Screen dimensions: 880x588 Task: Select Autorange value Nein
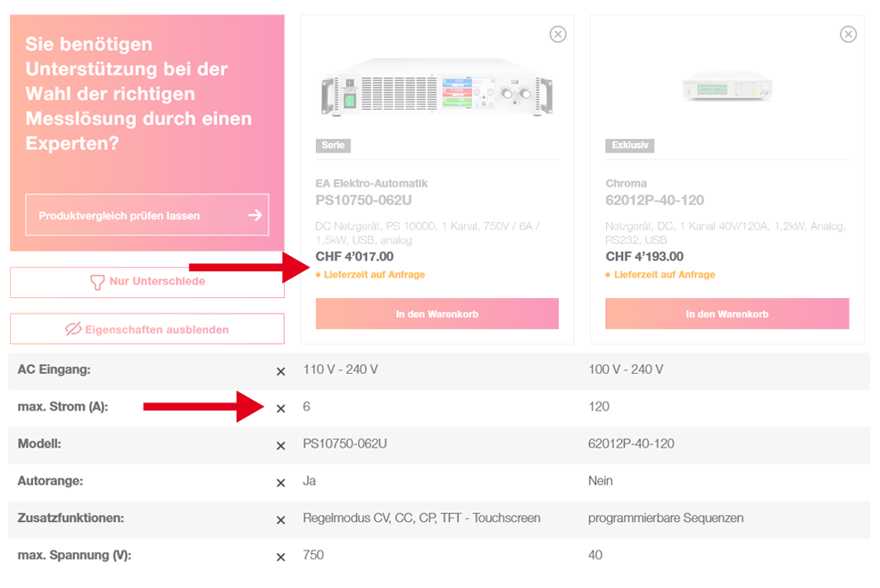[601, 482]
